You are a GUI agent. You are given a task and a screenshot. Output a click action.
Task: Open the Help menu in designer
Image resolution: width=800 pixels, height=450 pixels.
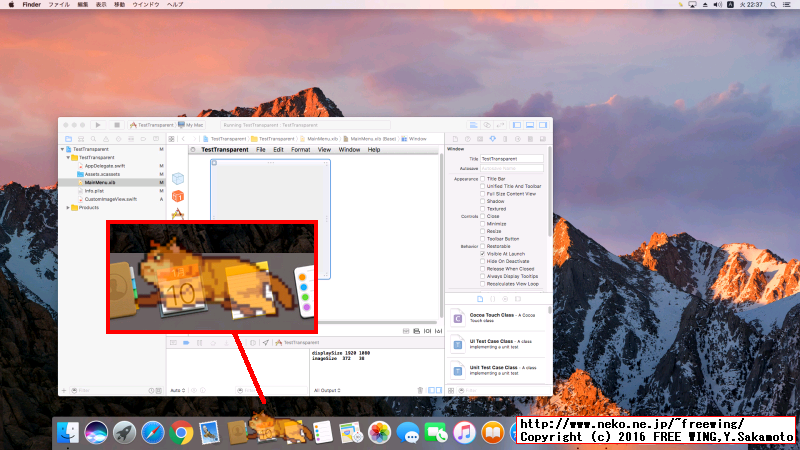(374, 149)
